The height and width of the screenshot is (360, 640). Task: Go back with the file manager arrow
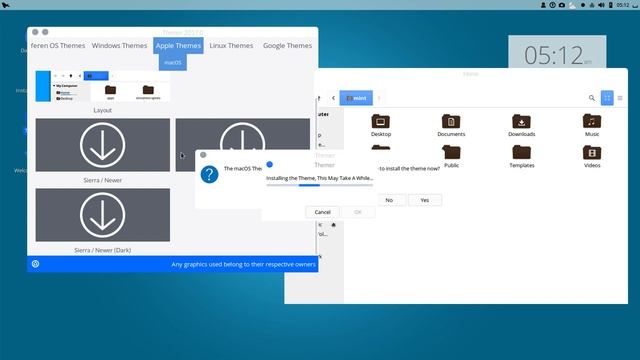[333, 98]
